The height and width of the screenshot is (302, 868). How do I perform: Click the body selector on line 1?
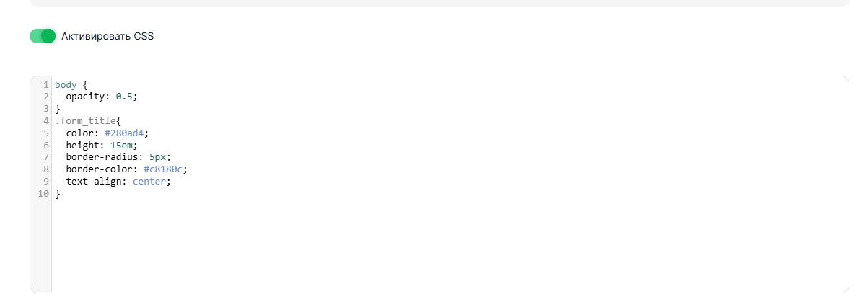[x=66, y=84]
